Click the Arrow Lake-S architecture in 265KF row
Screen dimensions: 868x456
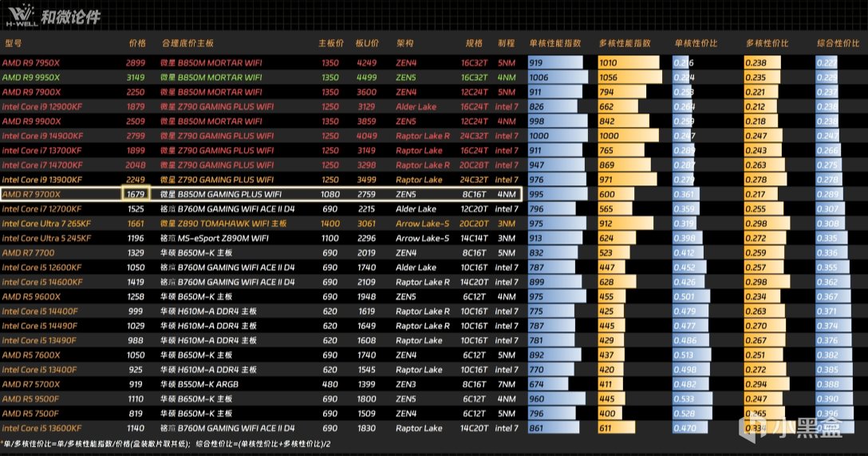pos(423,224)
